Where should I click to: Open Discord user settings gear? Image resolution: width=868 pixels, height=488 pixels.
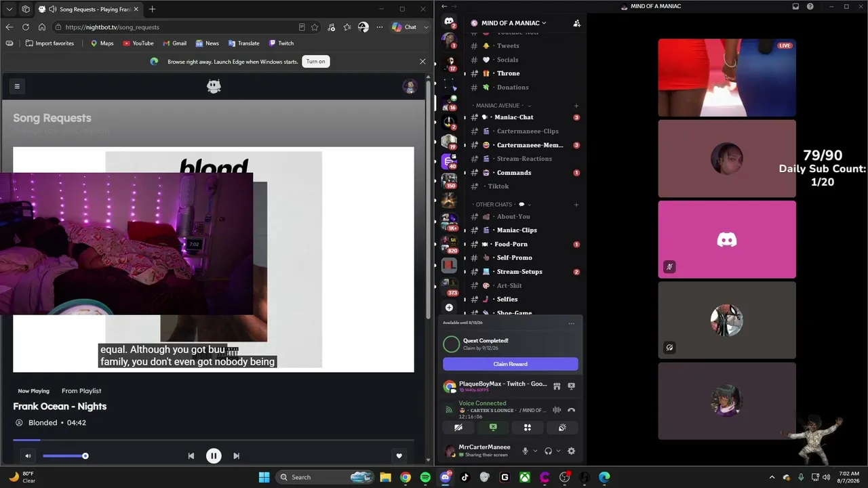point(572,451)
